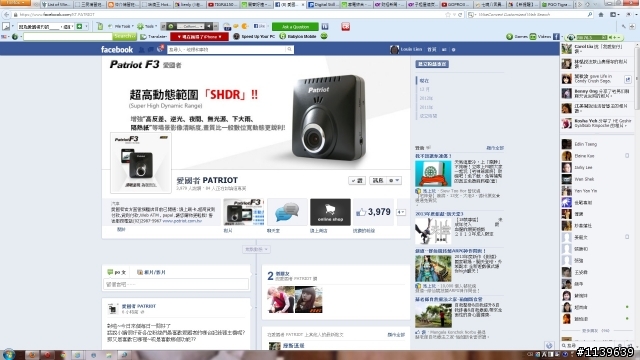
Task: Open the highlights dropdown on timeline
Action: tap(256, 249)
